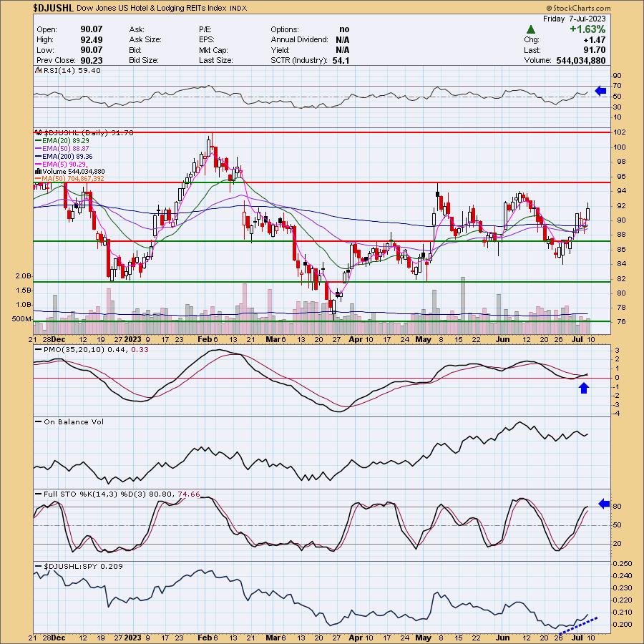The height and width of the screenshot is (644, 644).
Task: Click the Prev Close value 90.23
Action: [x=91, y=60]
